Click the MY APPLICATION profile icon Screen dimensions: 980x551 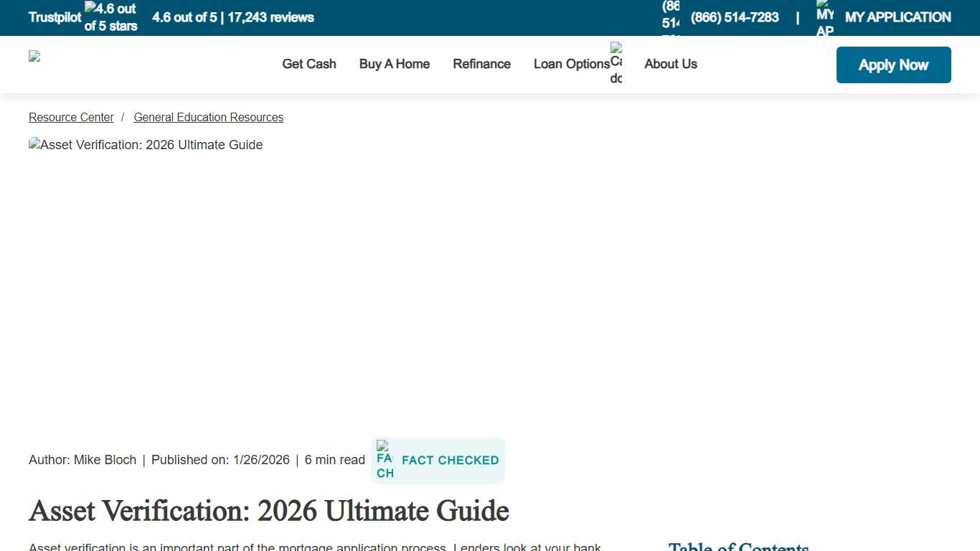[x=824, y=16]
